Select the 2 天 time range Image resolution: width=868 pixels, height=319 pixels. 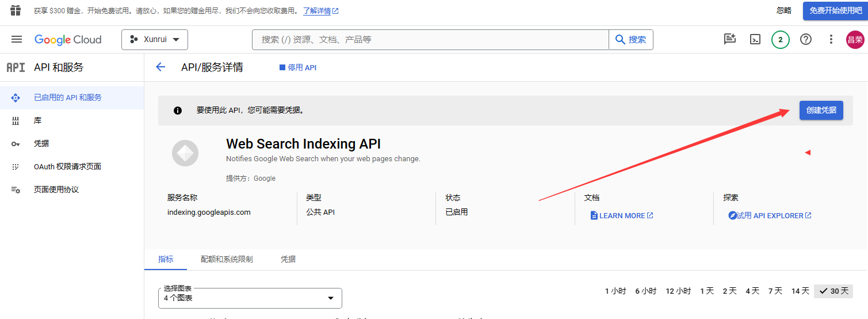730,291
